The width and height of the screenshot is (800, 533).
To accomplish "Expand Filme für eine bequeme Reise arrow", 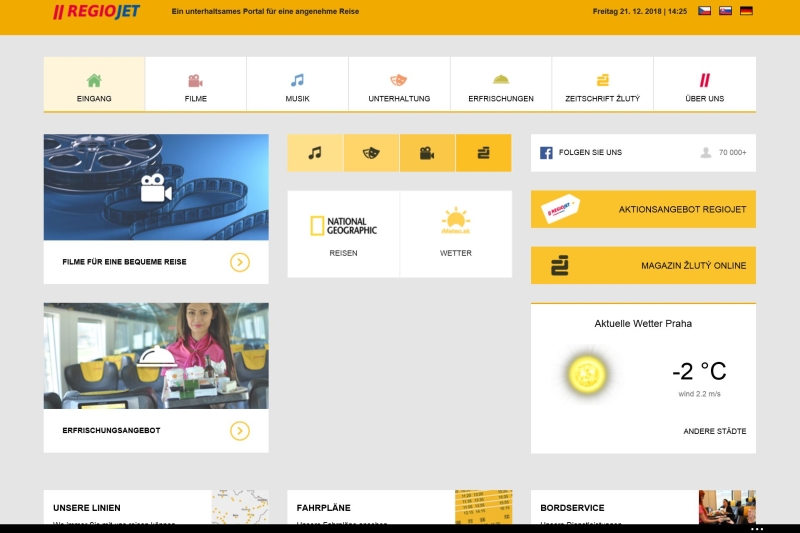I will [239, 262].
